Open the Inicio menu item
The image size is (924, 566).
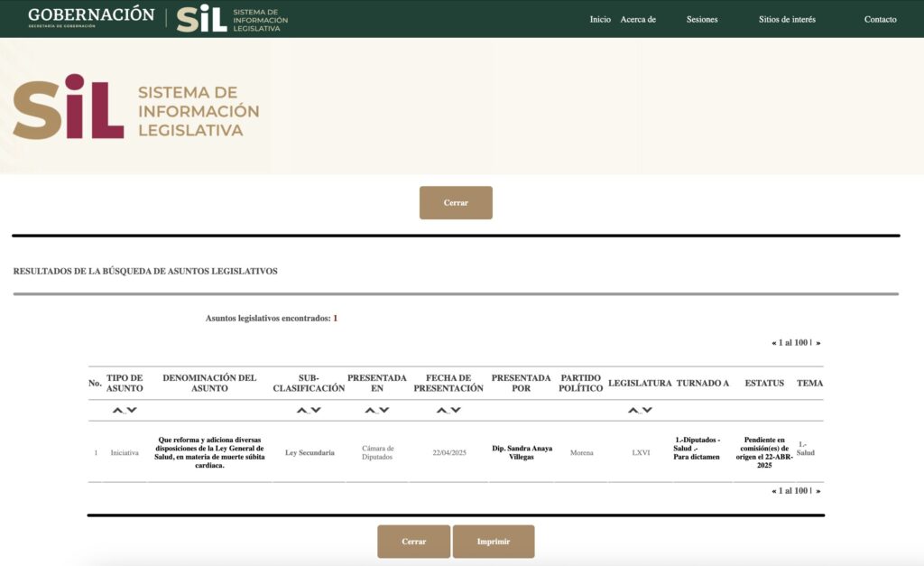click(600, 20)
